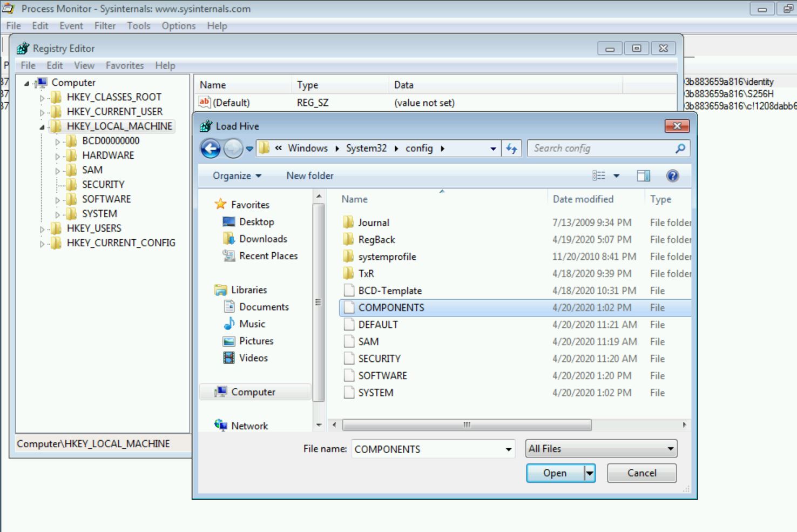Select the SECURITY key in registry tree

pyautogui.click(x=103, y=184)
